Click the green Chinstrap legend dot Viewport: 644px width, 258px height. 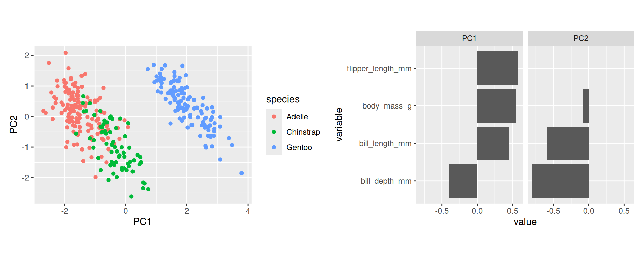(274, 132)
